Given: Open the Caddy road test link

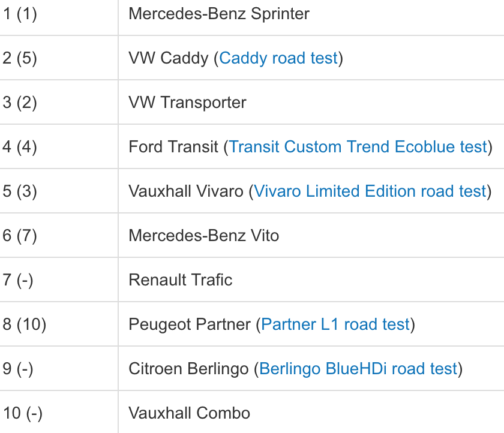Looking at the screenshot, I should click(278, 58).
